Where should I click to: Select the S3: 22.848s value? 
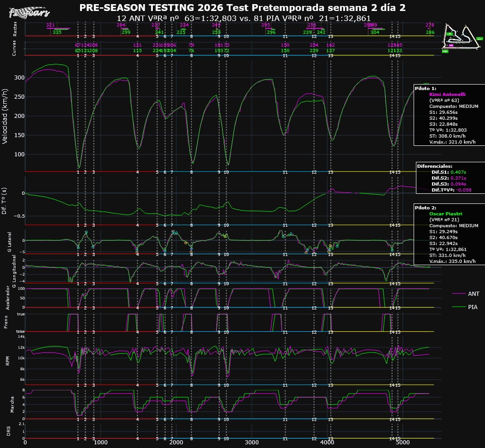[443, 124]
